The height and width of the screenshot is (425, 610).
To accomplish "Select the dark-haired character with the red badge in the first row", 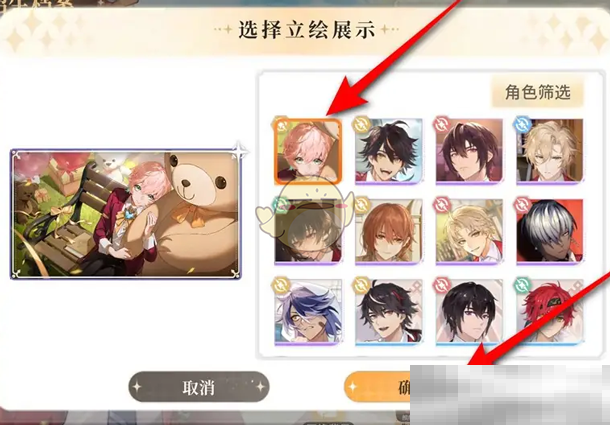I will click(469, 151).
